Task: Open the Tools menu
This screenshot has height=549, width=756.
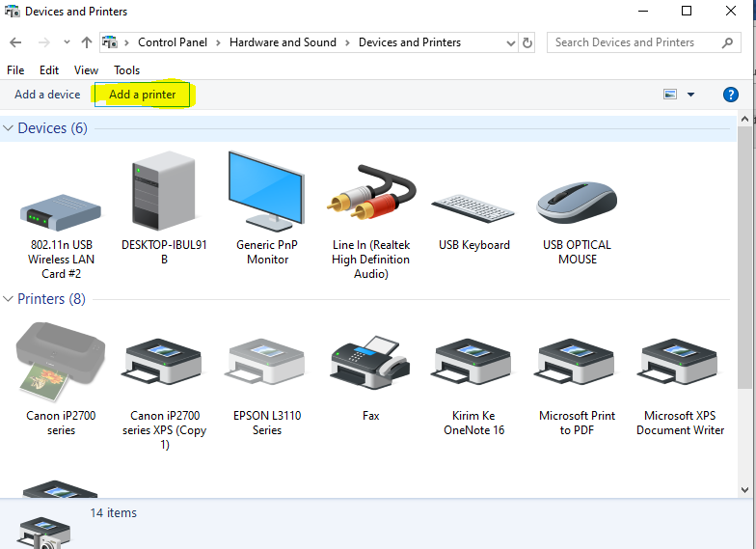Action: (x=127, y=70)
